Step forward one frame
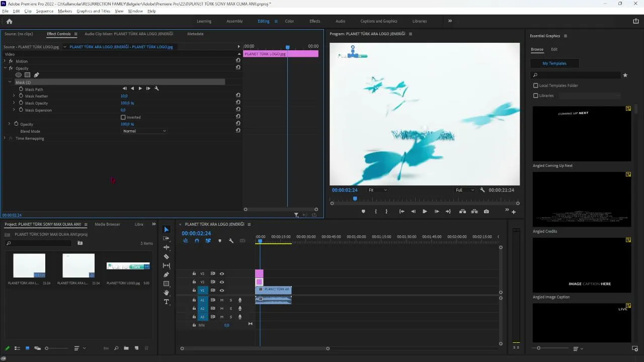Viewport: 644px width, 362px height. tap(437, 211)
